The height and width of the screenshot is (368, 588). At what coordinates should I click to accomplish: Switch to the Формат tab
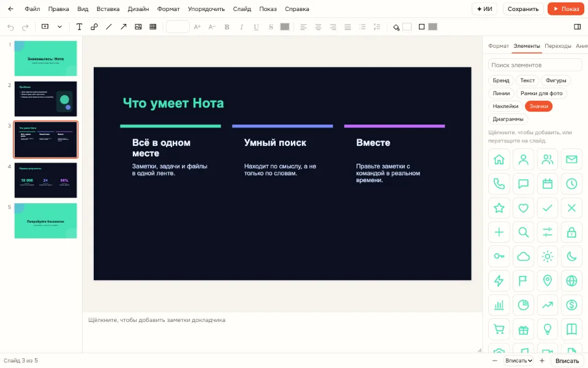point(499,46)
